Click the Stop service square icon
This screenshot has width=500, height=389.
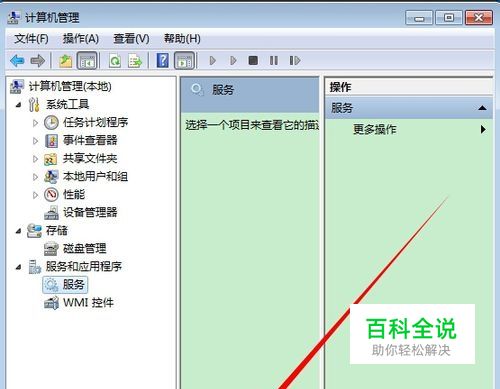point(253,61)
